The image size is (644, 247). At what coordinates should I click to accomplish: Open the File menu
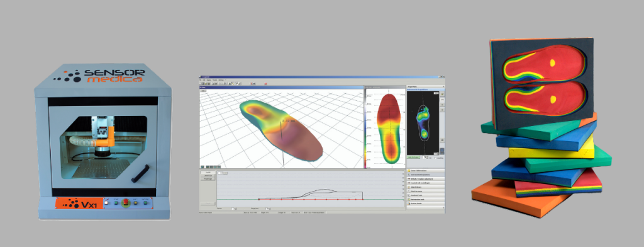point(201,80)
